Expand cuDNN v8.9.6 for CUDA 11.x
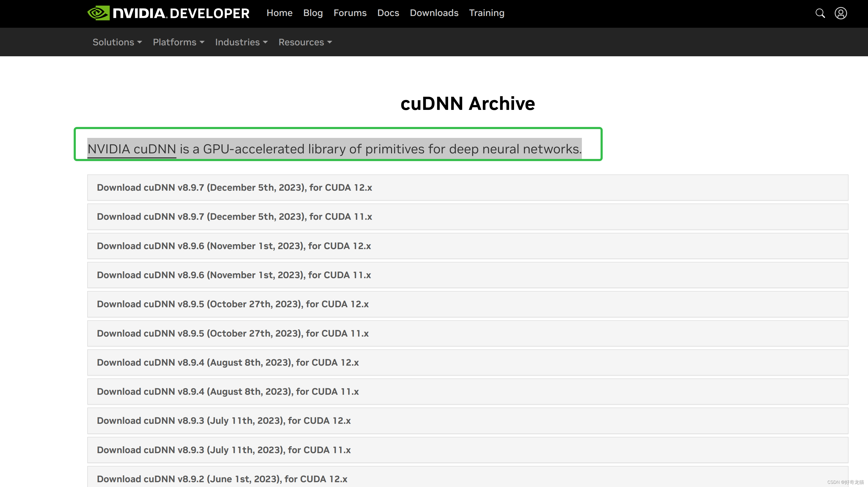 (468, 275)
